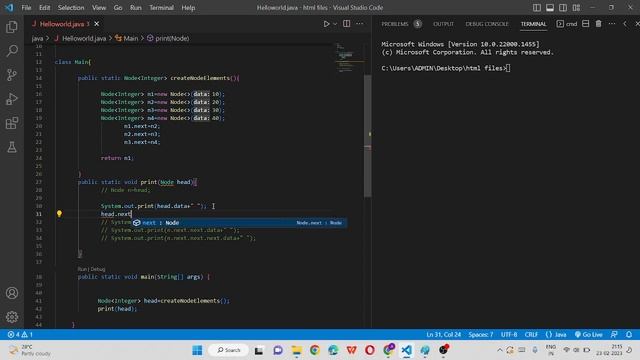
Task: Split the terminal panel
Action: 585,24
